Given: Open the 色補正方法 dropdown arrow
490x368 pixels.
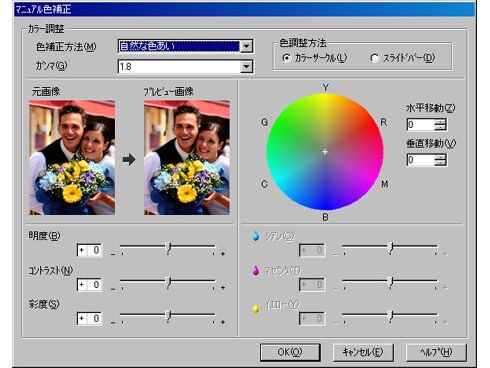Looking at the screenshot, I should (246, 46).
